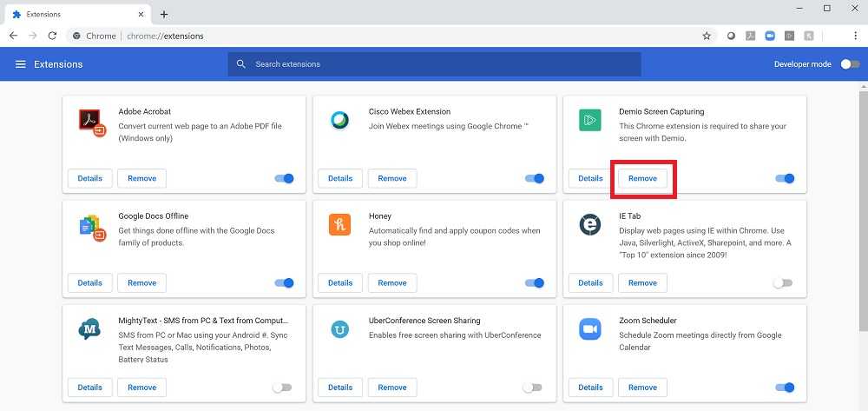
Task: Click the Zoom Scheduler camera logo
Action: pos(590,329)
